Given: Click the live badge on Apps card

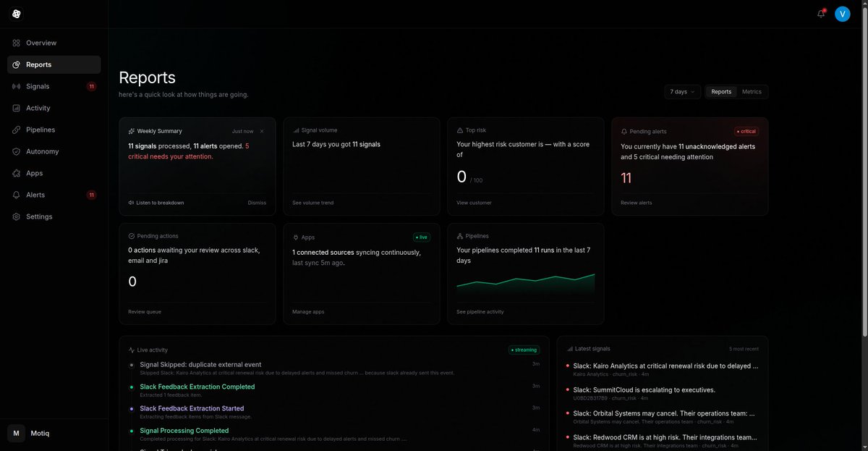Looking at the screenshot, I should pyautogui.click(x=422, y=237).
